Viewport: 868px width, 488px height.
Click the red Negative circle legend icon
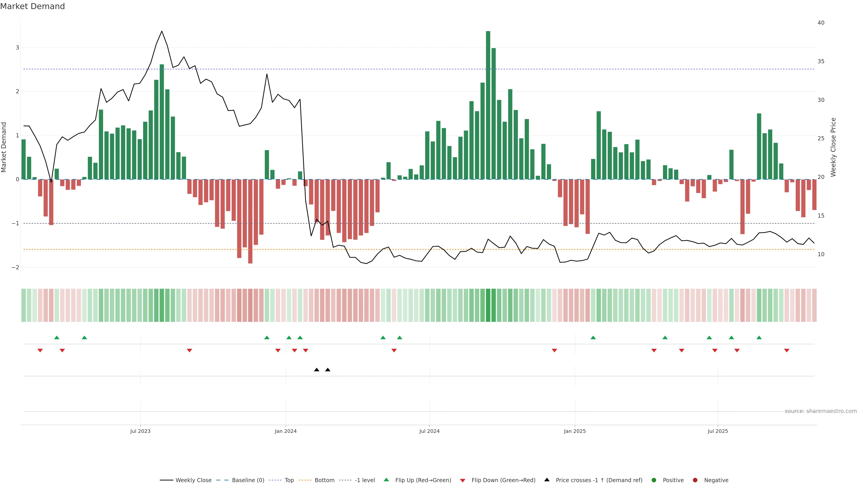tap(695, 480)
